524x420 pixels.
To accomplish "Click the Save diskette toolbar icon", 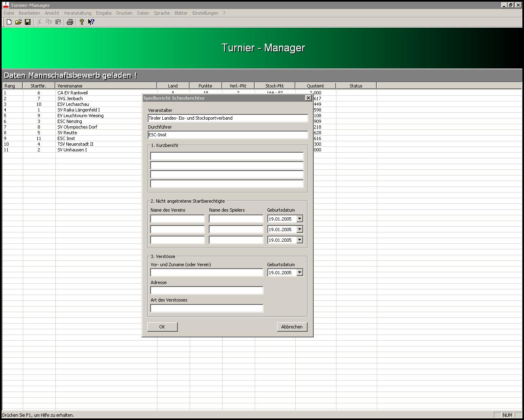I will [x=28, y=22].
